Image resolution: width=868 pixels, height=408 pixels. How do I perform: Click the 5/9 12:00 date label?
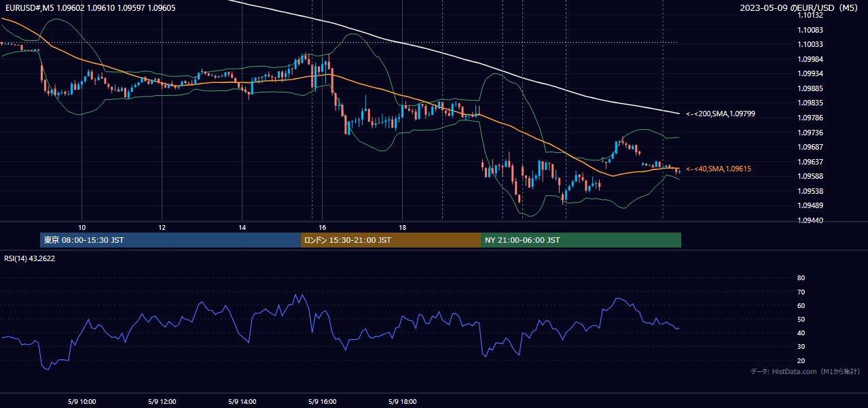click(162, 402)
